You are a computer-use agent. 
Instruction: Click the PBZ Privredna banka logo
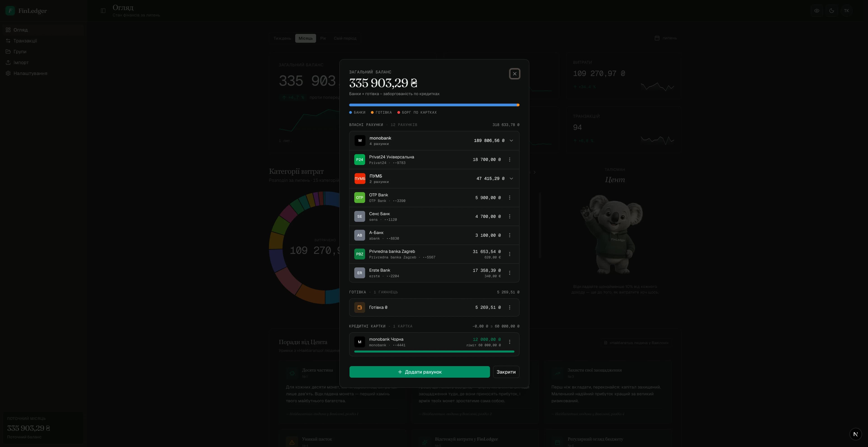[x=360, y=254]
